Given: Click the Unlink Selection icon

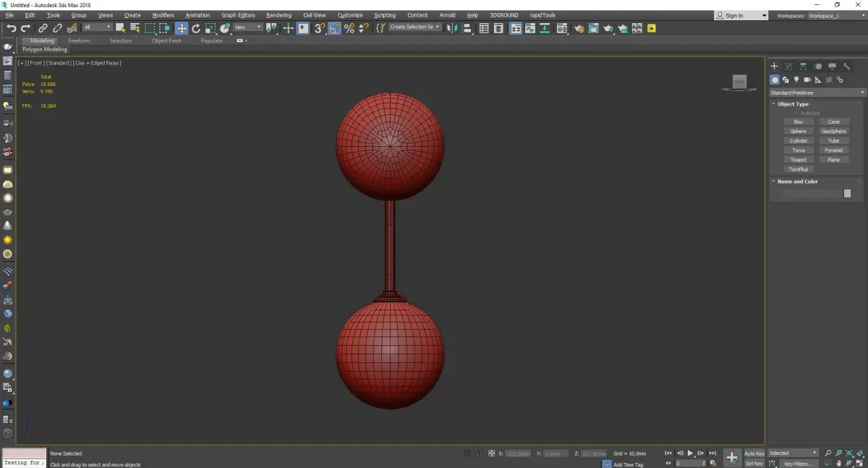Looking at the screenshot, I should click(58, 28).
